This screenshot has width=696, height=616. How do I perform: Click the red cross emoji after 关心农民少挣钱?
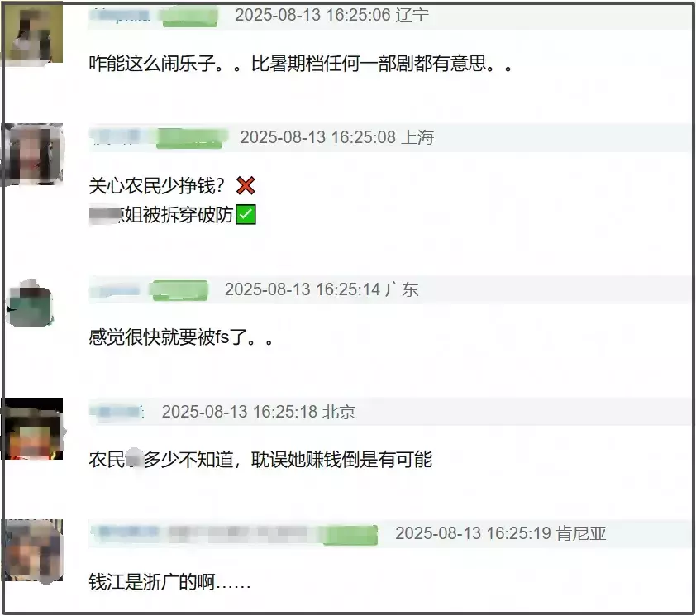246,186
